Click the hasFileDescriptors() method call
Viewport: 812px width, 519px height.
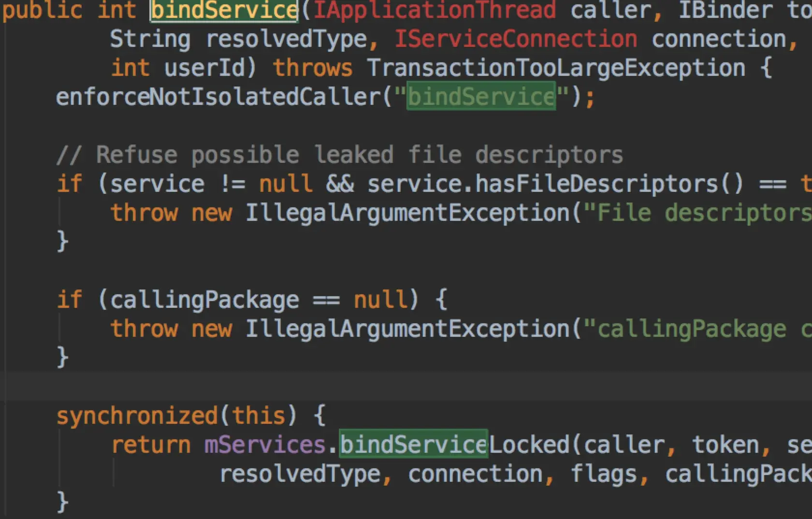[609, 184]
